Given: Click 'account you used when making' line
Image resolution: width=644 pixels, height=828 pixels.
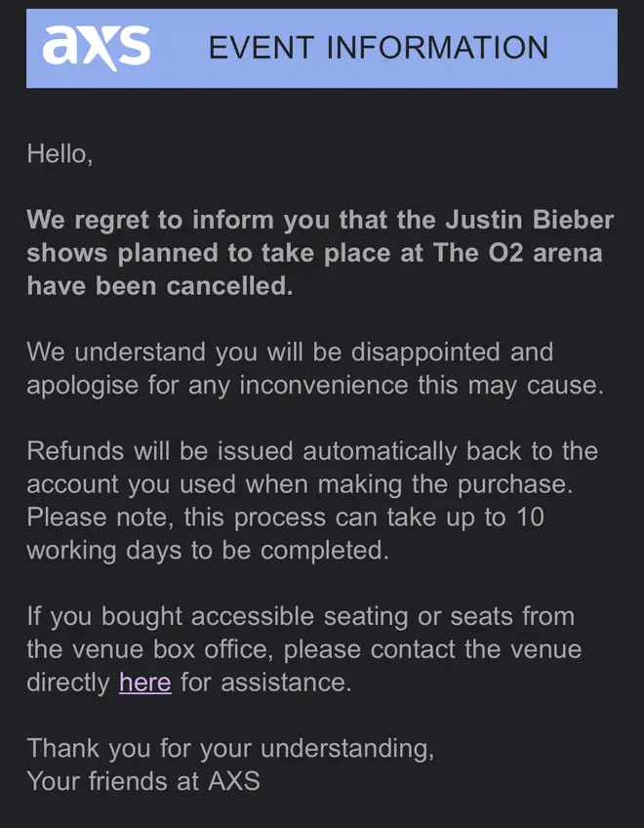Looking at the screenshot, I should point(300,484).
